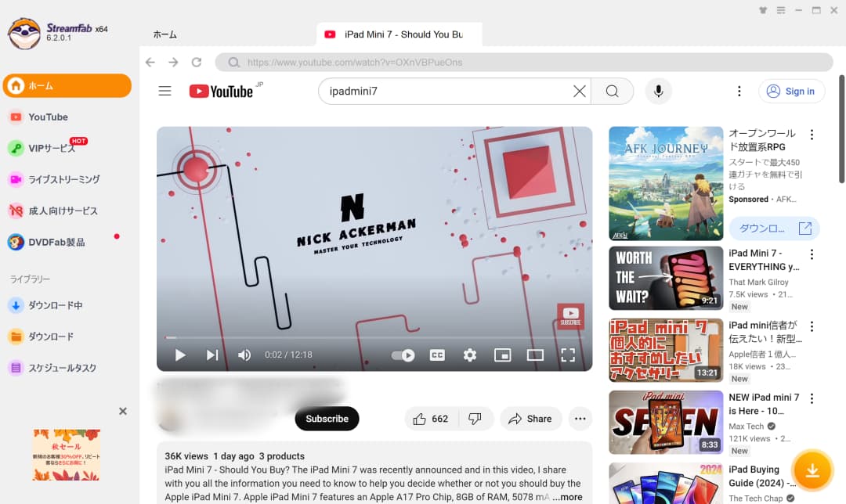The height and width of the screenshot is (504, 846).
Task: Click the orange download floating button
Action: tap(812, 470)
